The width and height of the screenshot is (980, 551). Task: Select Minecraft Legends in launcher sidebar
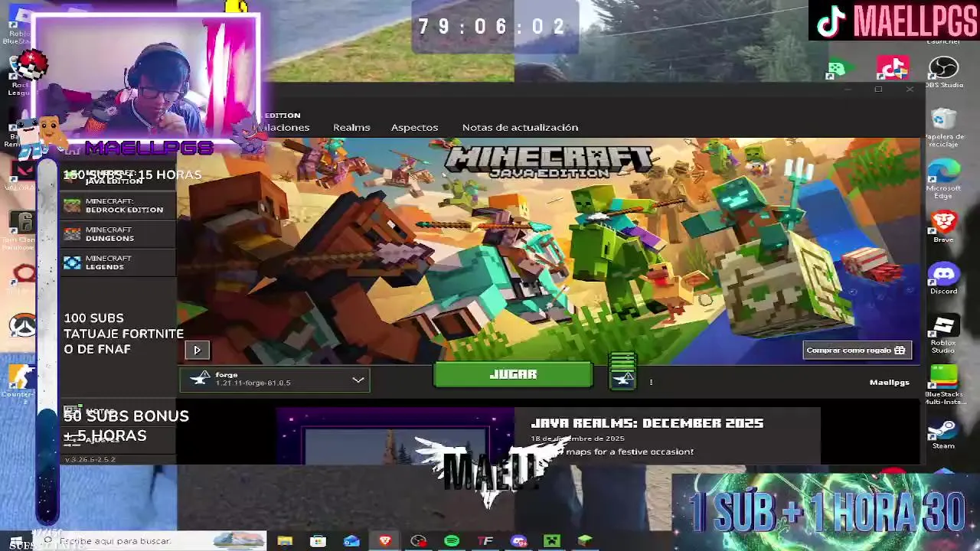coord(118,262)
